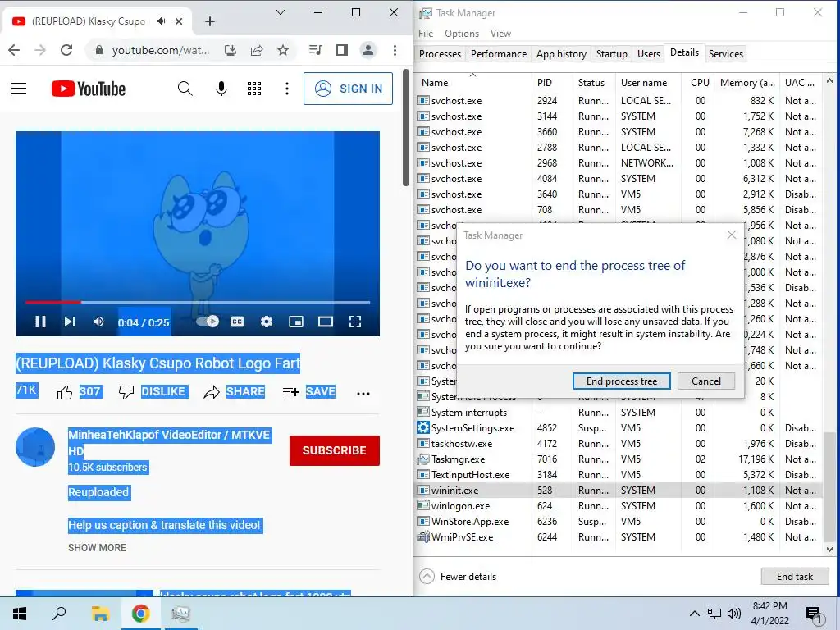Image resolution: width=840 pixels, height=630 pixels.
Task: Start voice search with microphone icon
Action: click(221, 89)
